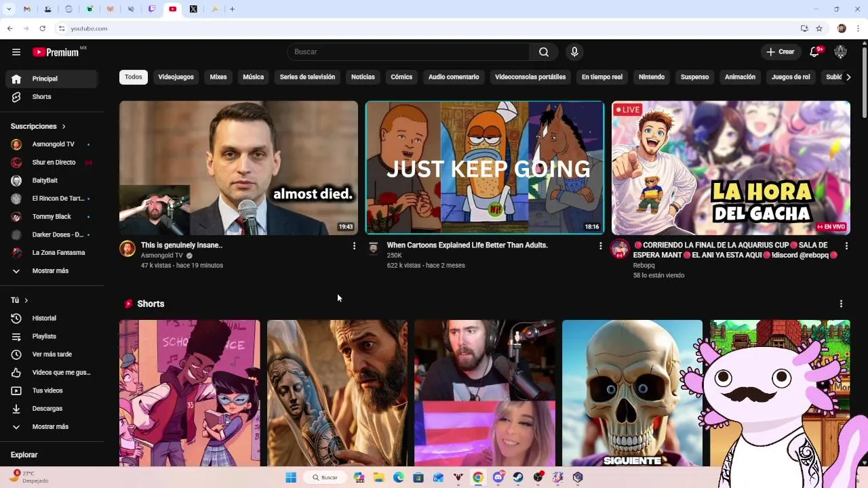Select the Todos filter chip

pyautogui.click(x=134, y=77)
